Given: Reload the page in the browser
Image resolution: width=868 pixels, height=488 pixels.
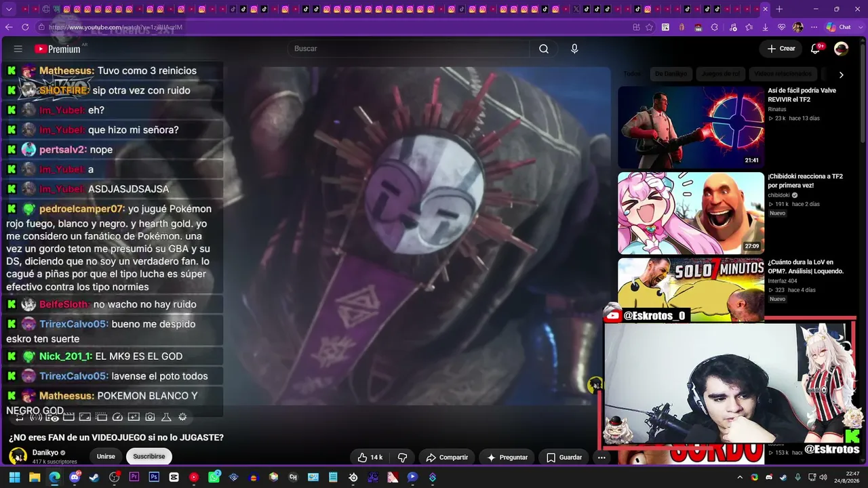Looking at the screenshot, I should coord(25,27).
